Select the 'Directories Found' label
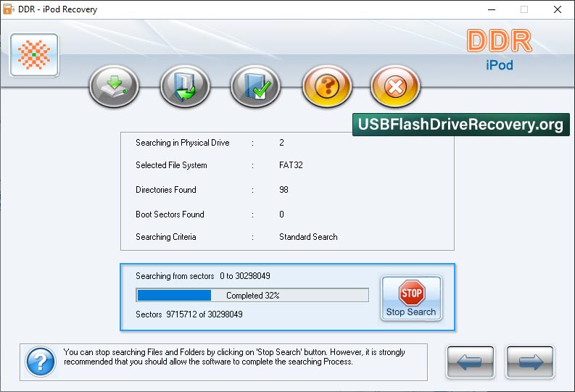Screen dimensions: 575x392 (166, 190)
